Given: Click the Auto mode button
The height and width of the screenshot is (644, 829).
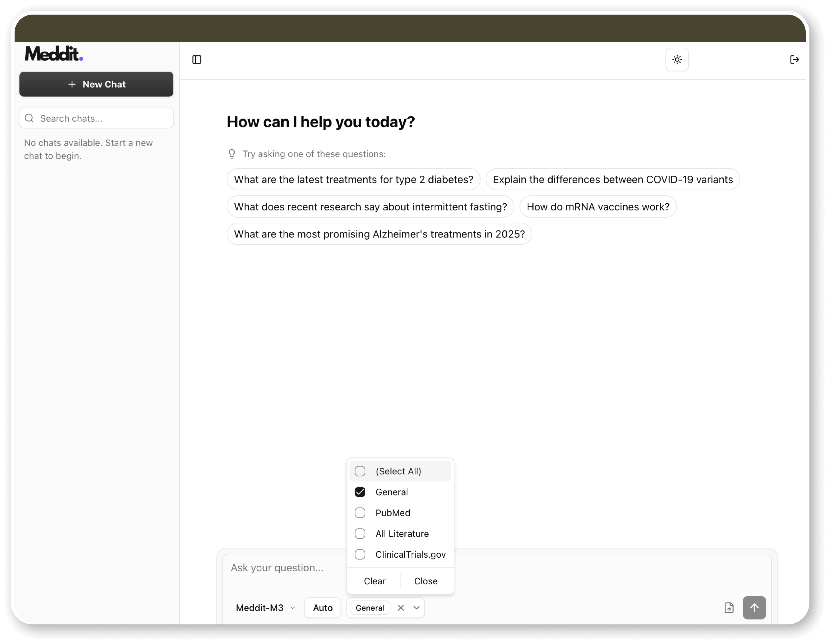Looking at the screenshot, I should pos(323,607).
